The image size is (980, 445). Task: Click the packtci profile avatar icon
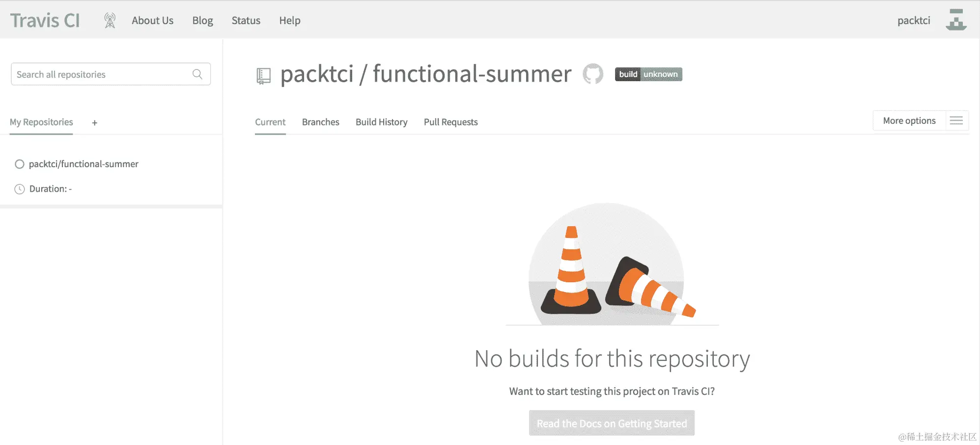click(956, 20)
